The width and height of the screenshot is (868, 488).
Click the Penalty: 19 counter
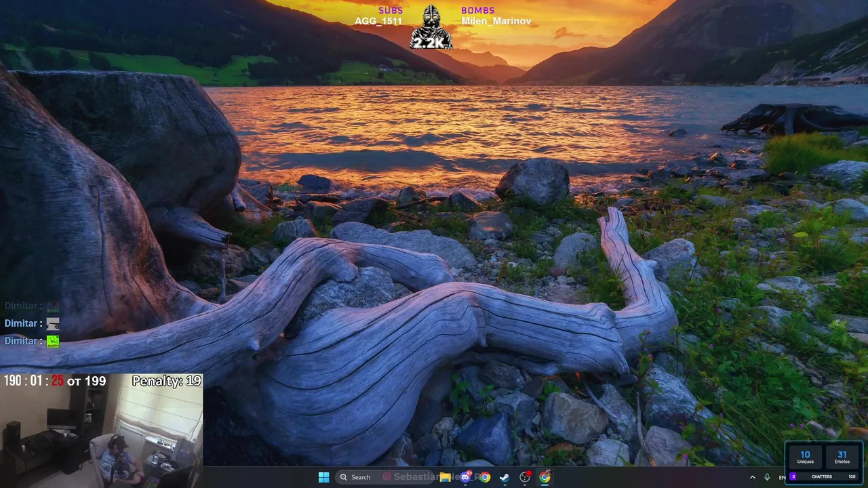click(x=167, y=381)
